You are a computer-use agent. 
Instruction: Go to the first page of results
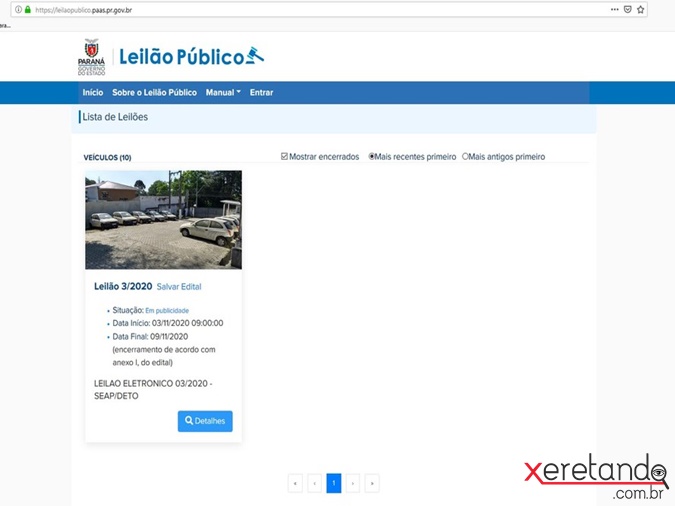[295, 484]
